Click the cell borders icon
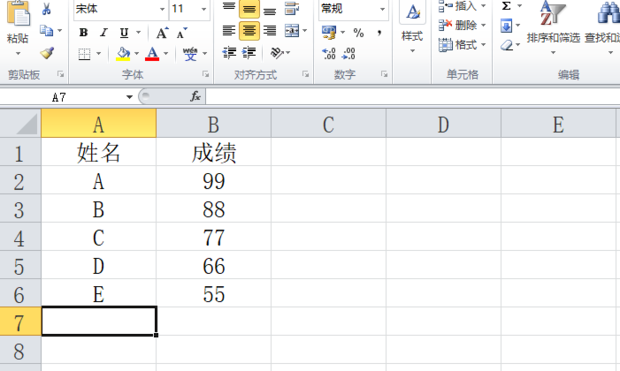The height and width of the screenshot is (371, 620). click(84, 53)
